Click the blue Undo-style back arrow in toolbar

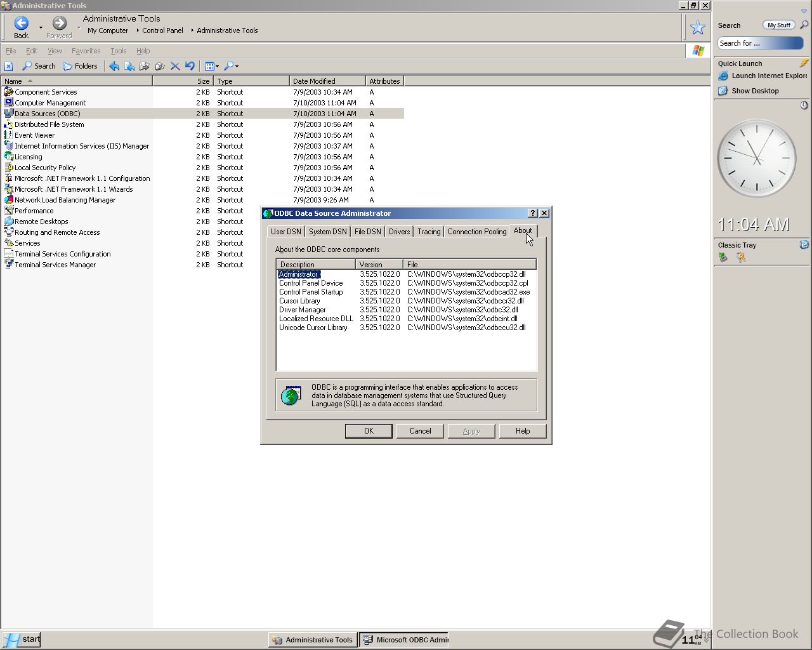114,66
